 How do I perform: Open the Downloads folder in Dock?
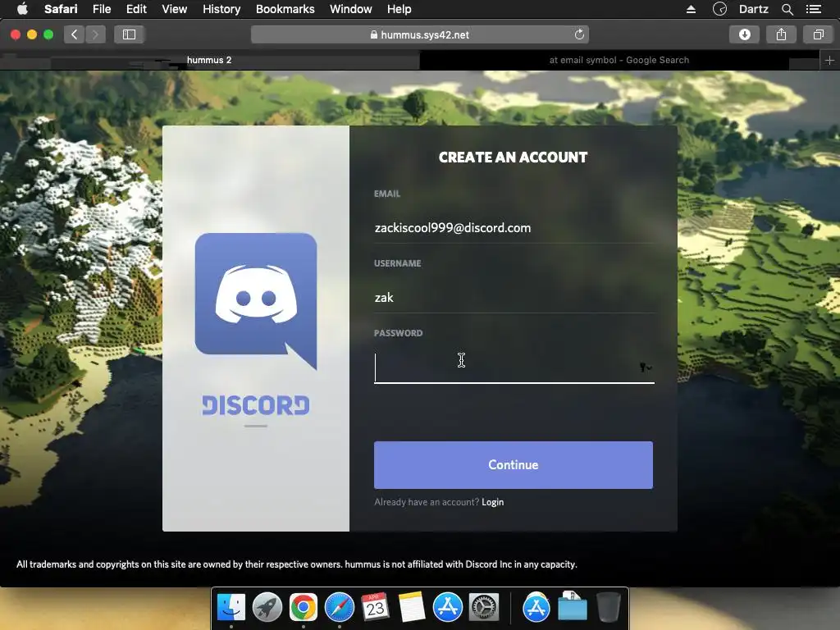coord(572,608)
